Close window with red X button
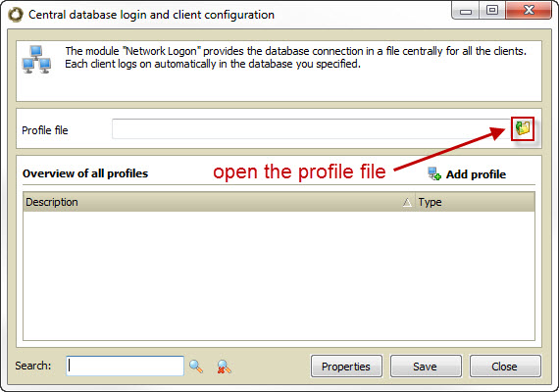 529,11
